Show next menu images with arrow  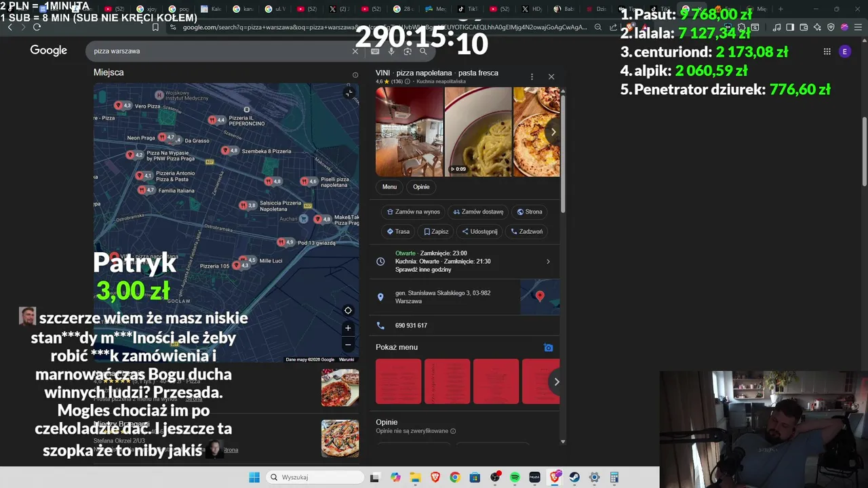[x=556, y=382]
